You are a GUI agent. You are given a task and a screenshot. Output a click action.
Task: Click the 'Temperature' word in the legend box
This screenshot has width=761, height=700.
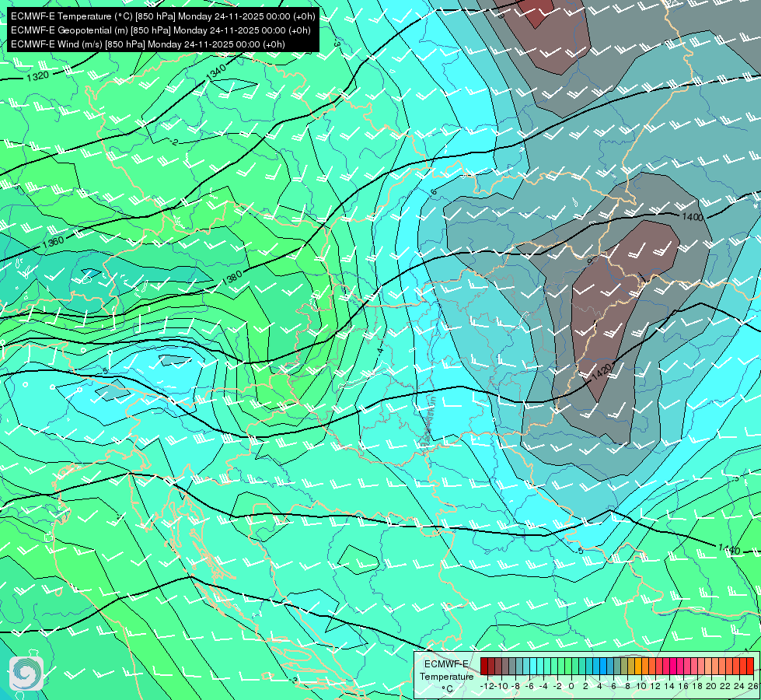click(446, 677)
